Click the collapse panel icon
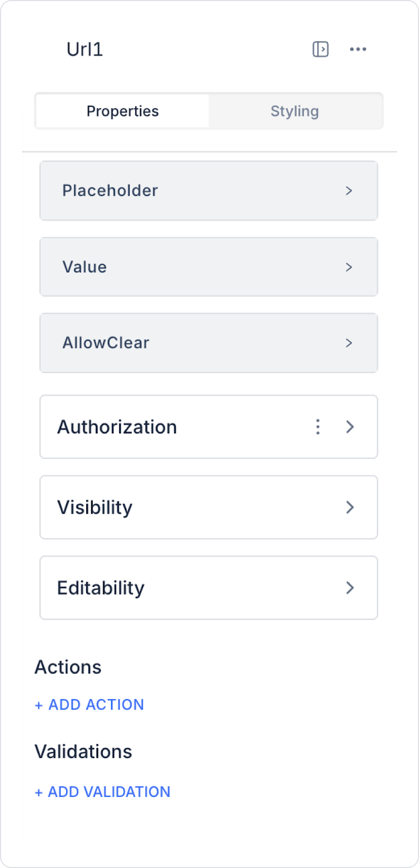This screenshot has height=868, width=419. (x=320, y=49)
